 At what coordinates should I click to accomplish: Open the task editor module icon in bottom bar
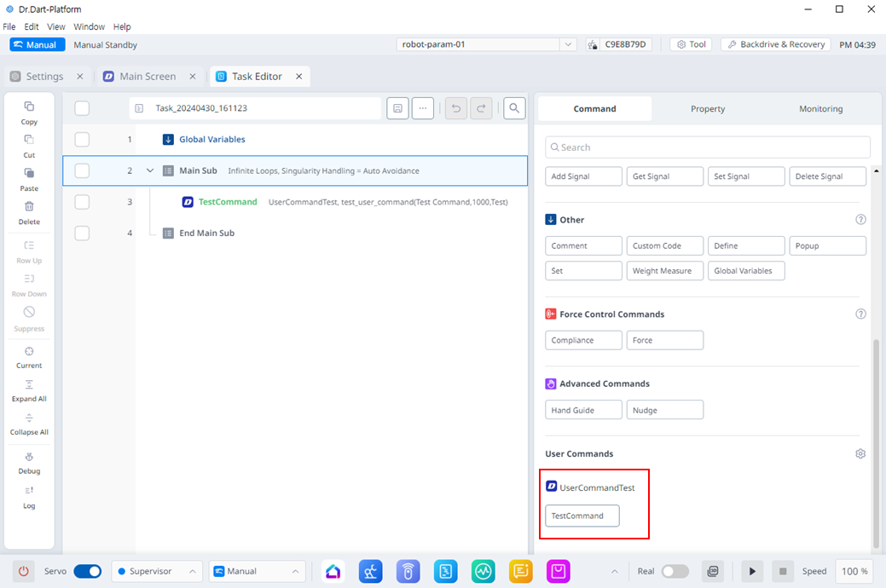coord(446,572)
